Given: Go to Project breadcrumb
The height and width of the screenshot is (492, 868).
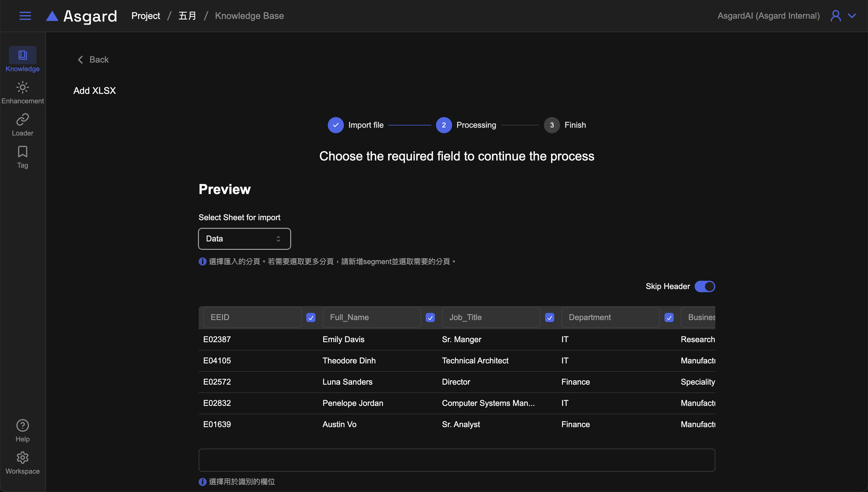Looking at the screenshot, I should point(146,16).
